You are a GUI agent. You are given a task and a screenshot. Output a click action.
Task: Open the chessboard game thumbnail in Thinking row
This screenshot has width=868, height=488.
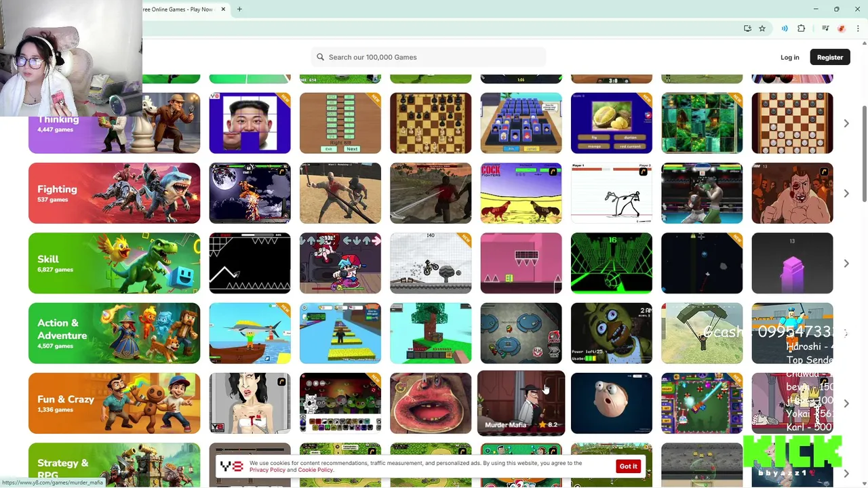431,123
